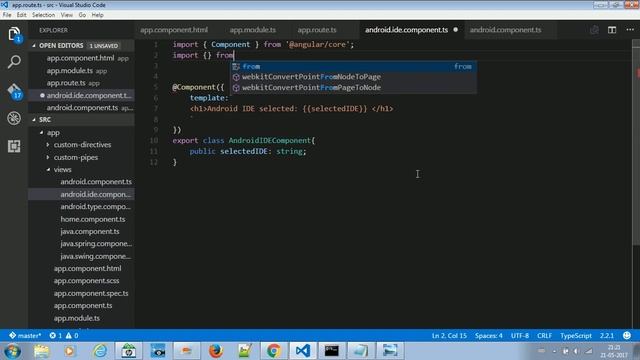This screenshot has width=640, height=360.
Task: Expand the custom-pipes folder
Action: pos(48,157)
